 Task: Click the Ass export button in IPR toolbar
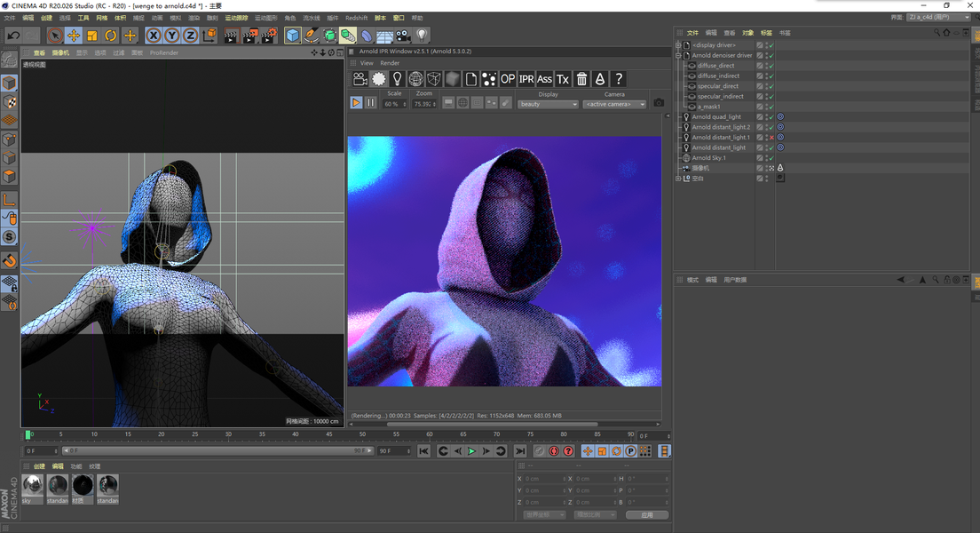coord(544,79)
